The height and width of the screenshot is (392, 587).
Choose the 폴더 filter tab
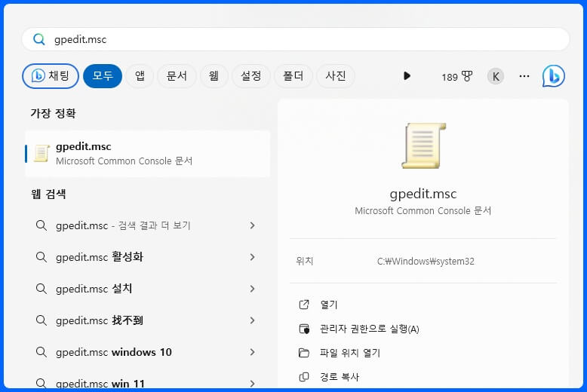(x=293, y=76)
